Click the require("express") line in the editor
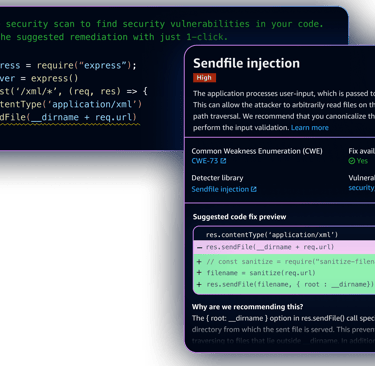The height and width of the screenshot is (366, 375). click(68, 65)
